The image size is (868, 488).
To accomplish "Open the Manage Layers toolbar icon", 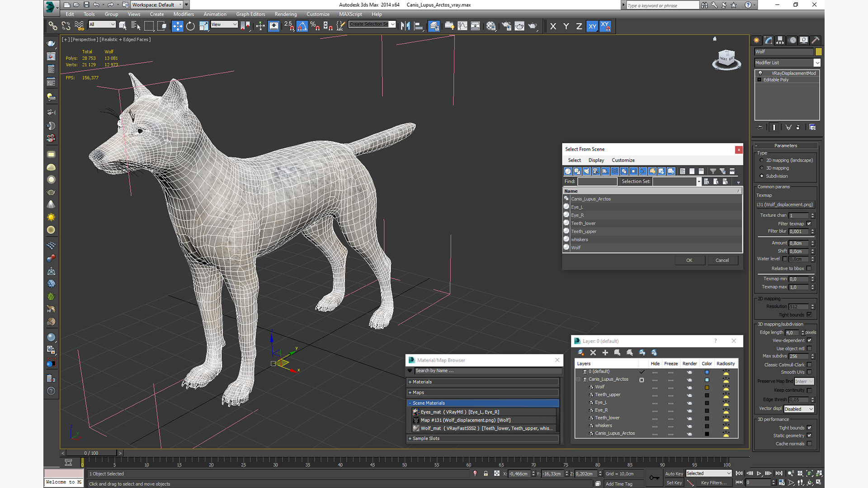I will [x=434, y=26].
